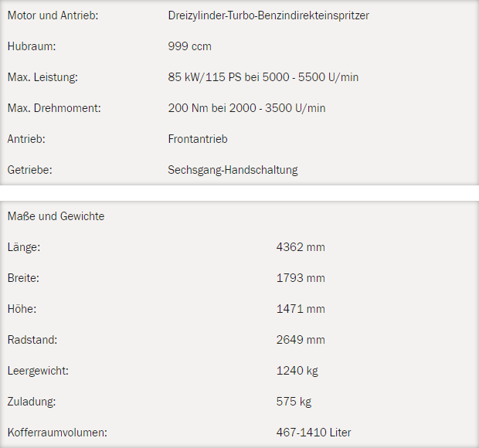The image size is (479, 448).
Task: Click the 'Max. Drehmoment:' label
Action: (x=54, y=108)
